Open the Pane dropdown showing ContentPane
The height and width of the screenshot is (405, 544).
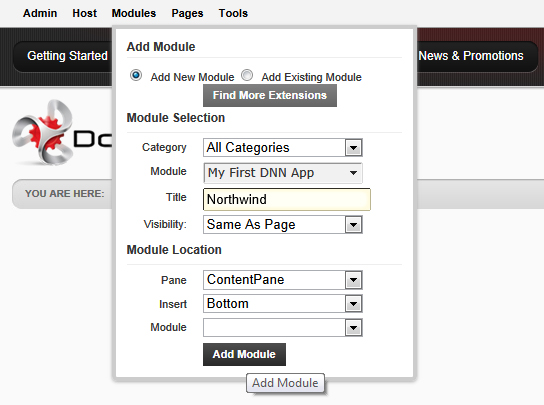283,280
